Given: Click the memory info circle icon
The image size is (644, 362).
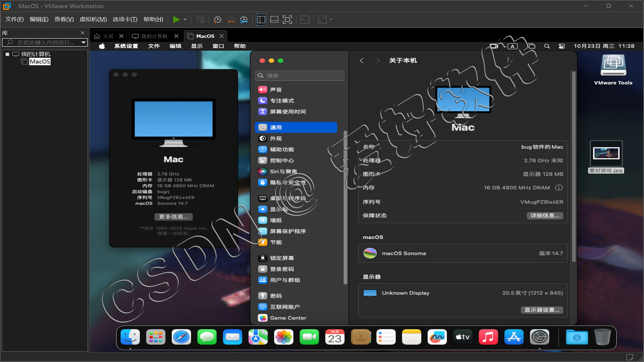Looking at the screenshot, I should (x=559, y=188).
